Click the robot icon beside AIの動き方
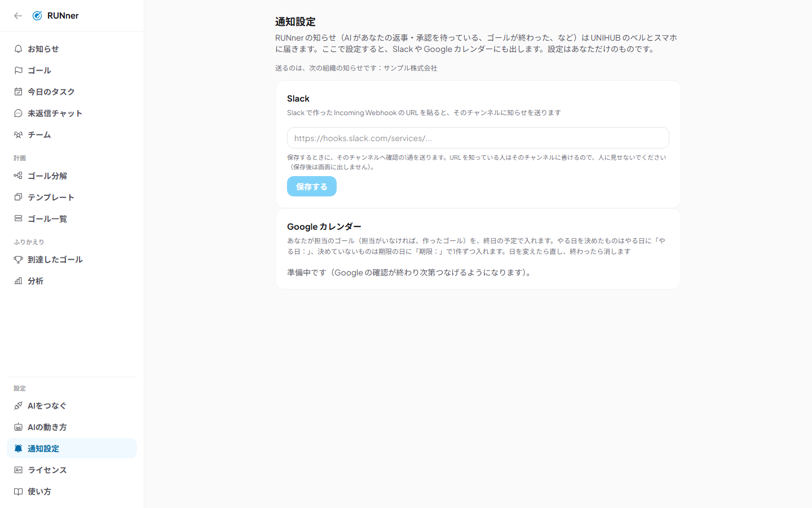This screenshot has width=812, height=508. click(18, 427)
